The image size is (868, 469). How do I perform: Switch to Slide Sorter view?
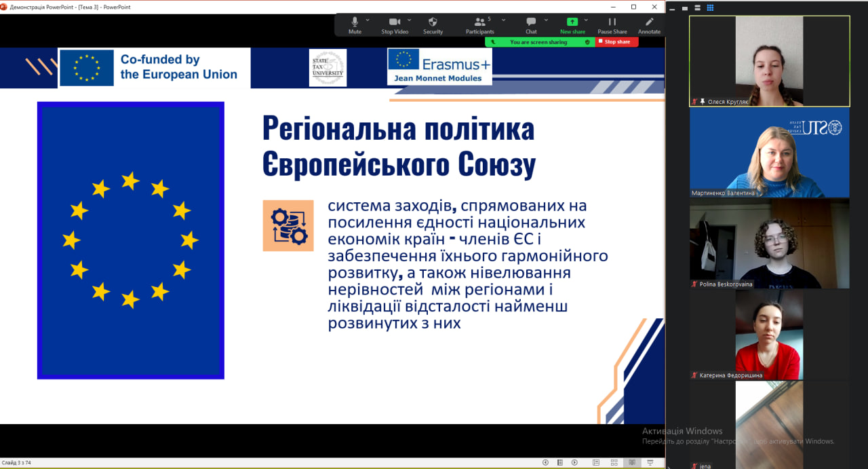coord(614,463)
